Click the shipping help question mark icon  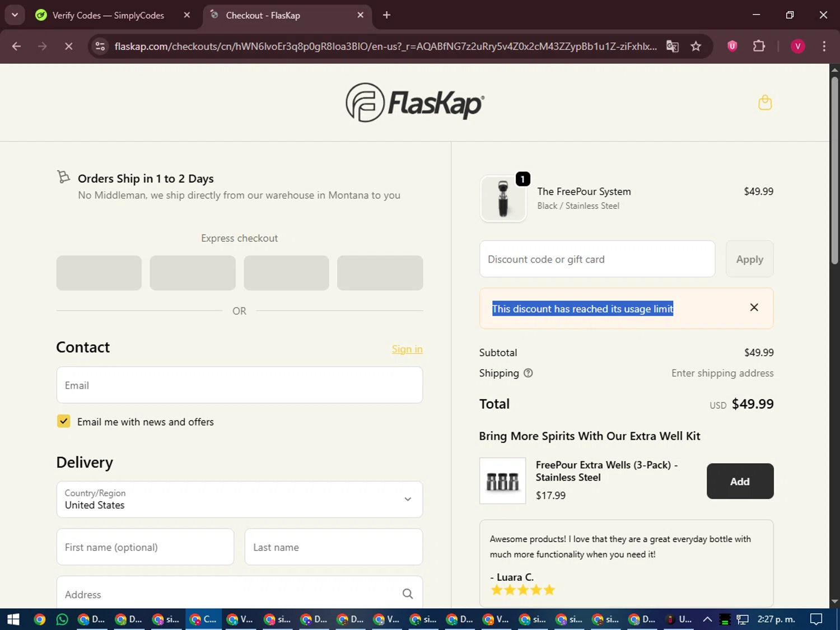tap(528, 373)
